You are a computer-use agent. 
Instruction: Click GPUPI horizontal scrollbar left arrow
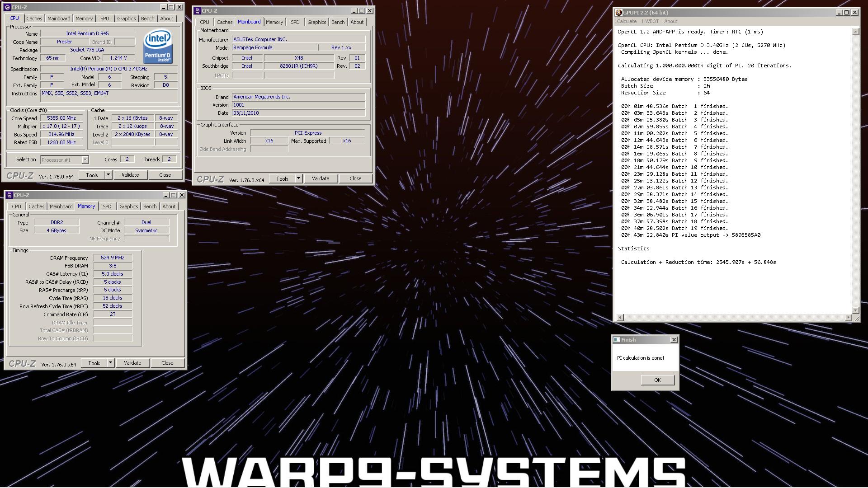point(620,318)
